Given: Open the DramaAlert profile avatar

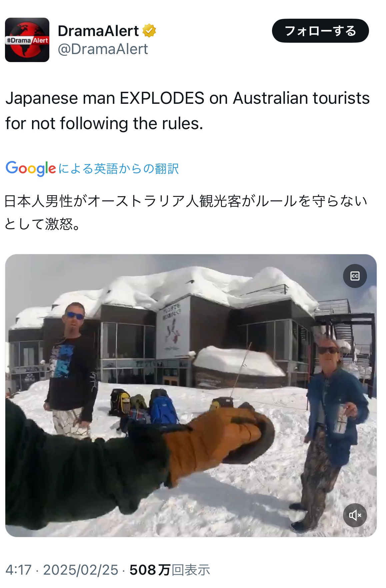Looking at the screenshot, I should (x=27, y=40).
